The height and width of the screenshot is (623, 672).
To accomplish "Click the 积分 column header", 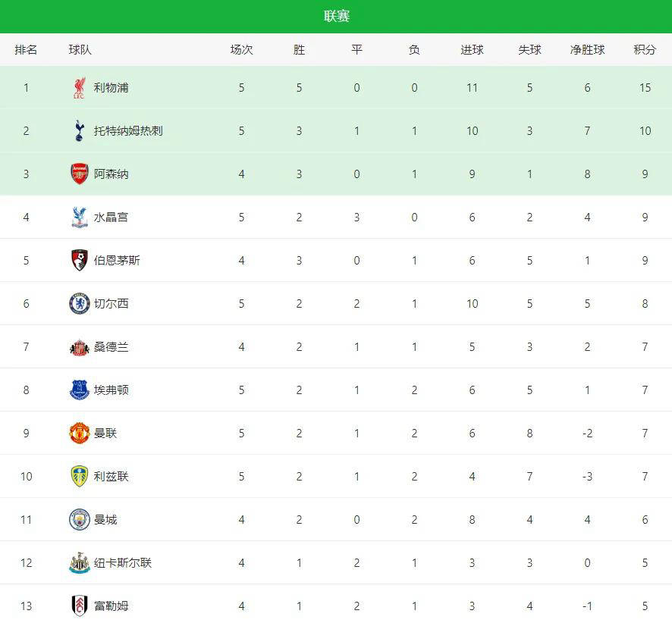I will [645, 50].
